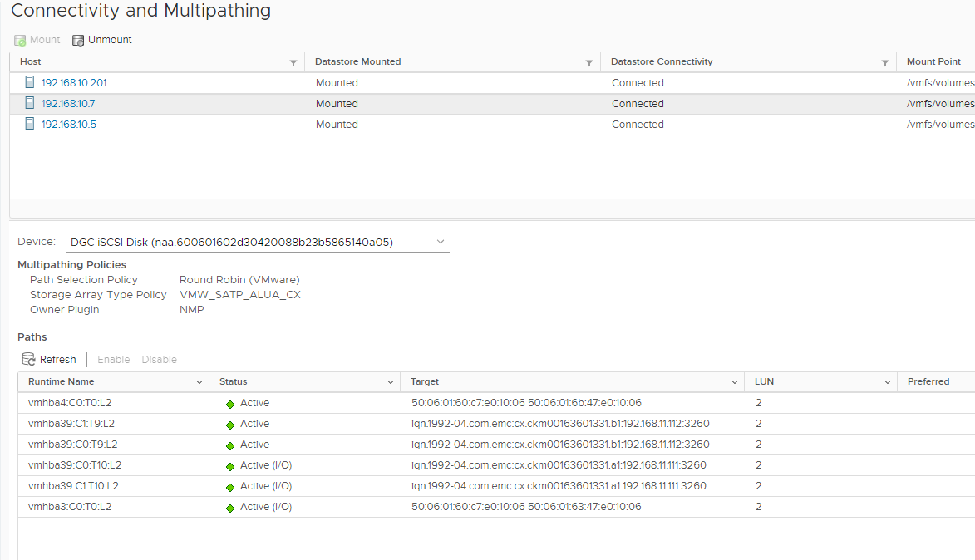This screenshot has height=560, width=975.
Task: Expand the Runtime Name column dropdown
Action: [199, 381]
